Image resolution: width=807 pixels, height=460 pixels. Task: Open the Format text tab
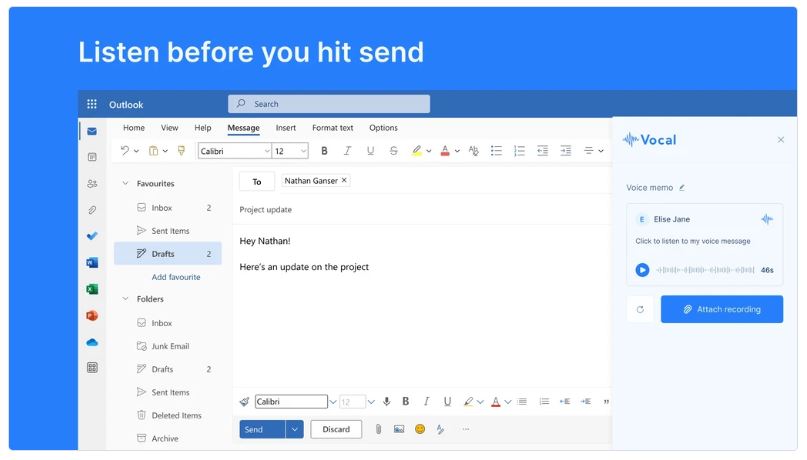332,128
